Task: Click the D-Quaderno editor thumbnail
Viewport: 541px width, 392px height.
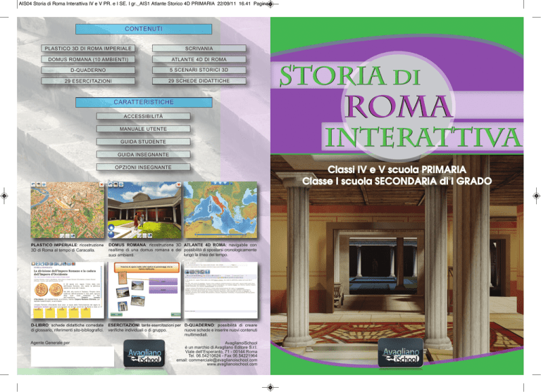Action: (220, 290)
